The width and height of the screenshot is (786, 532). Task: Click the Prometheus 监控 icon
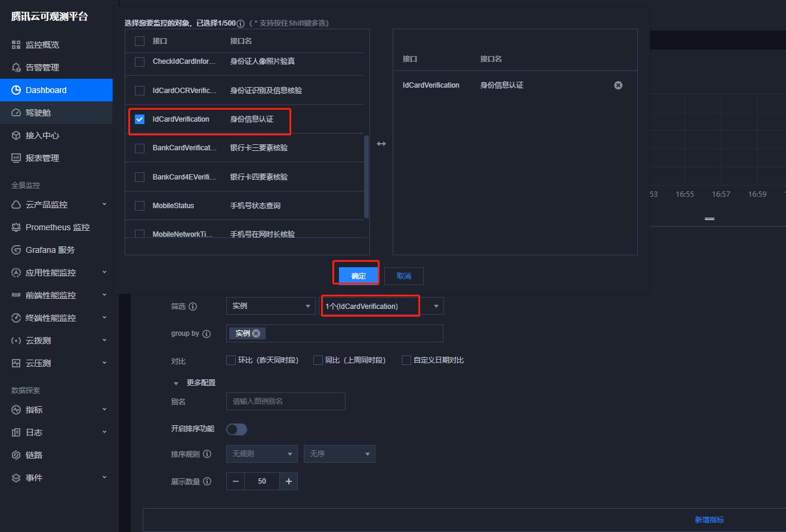pos(16,227)
